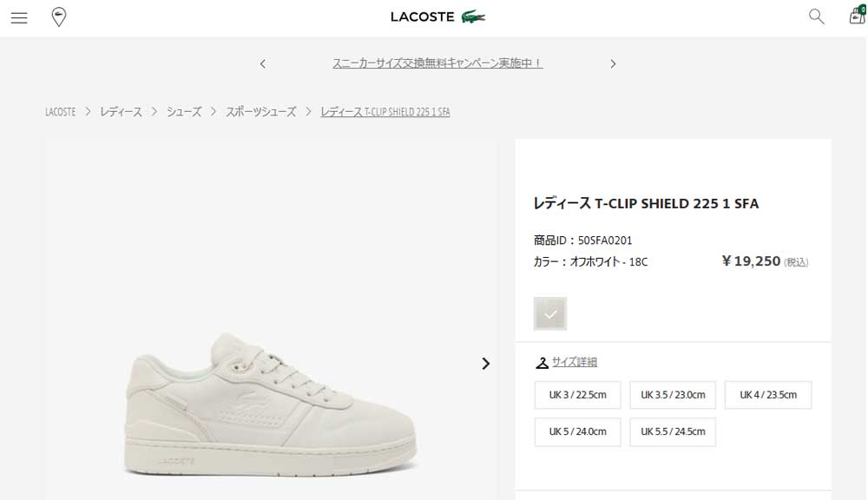This screenshot has width=868, height=500.
Task: Choose size UK 5 / 24.0cm
Action: coord(577,431)
